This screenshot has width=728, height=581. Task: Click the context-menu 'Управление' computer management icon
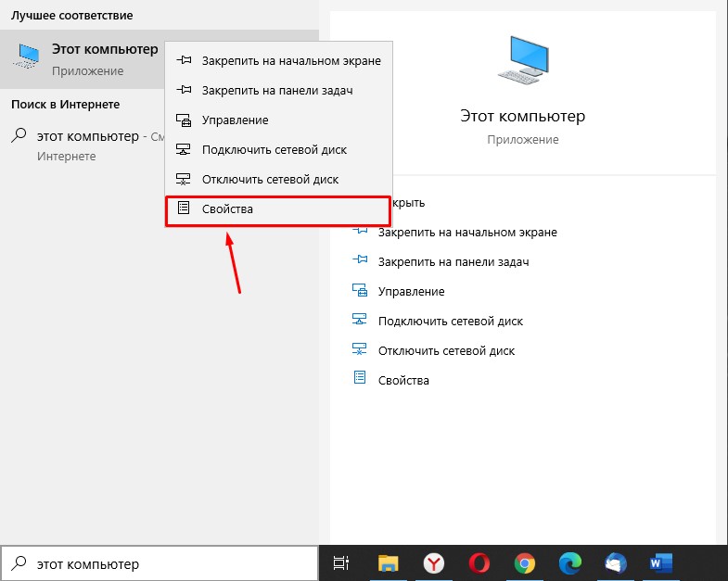pos(184,120)
